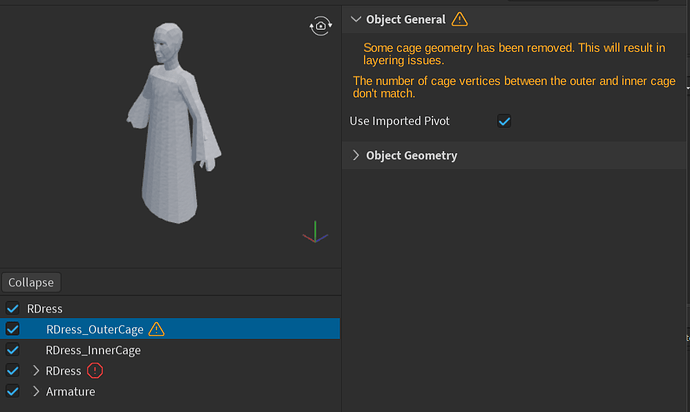Disable the Armature checkbox
The height and width of the screenshot is (412, 690).
12,391
